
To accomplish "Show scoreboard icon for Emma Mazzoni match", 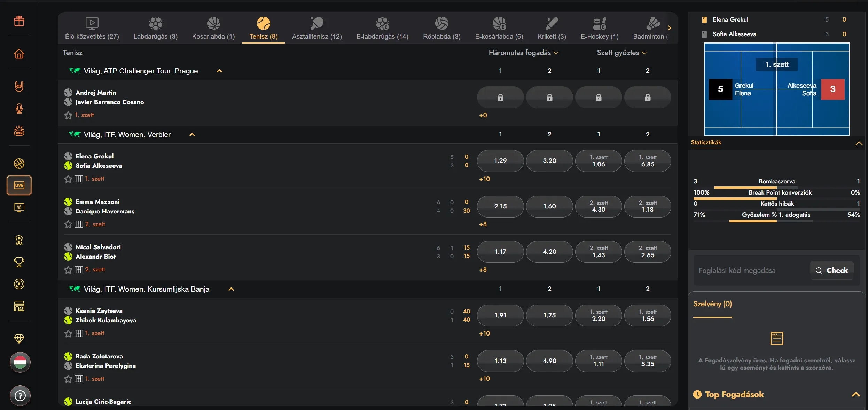I will click(x=79, y=224).
